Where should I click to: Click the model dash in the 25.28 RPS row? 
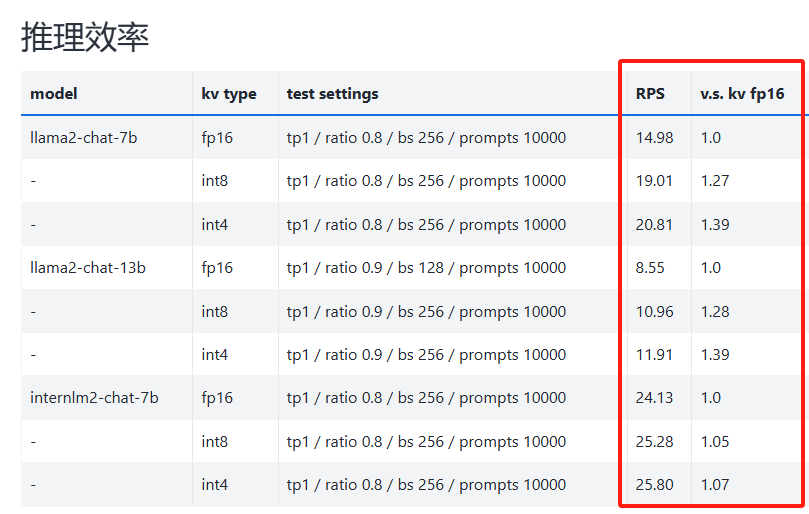pyautogui.click(x=33, y=442)
